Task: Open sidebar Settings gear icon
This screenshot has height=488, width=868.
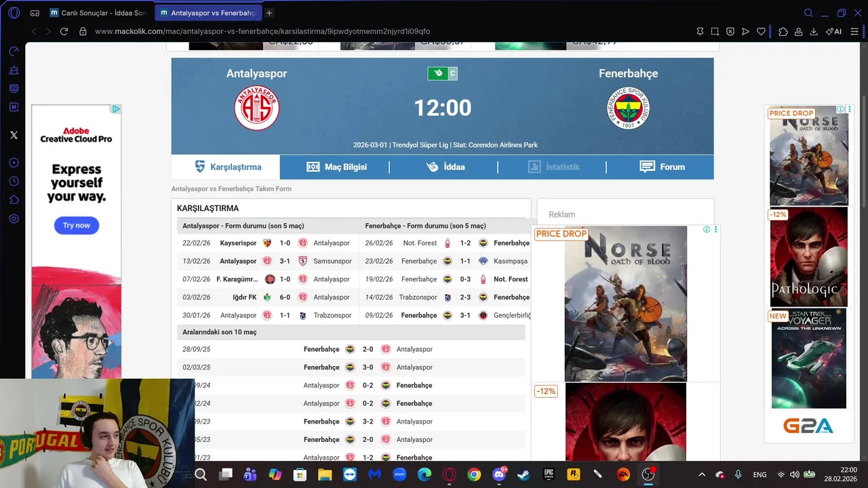Action: point(14,219)
